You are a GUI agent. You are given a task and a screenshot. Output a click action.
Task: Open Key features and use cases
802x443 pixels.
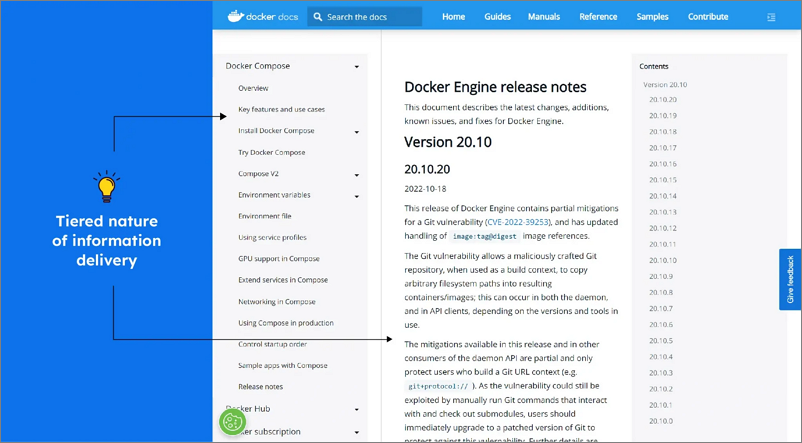click(x=281, y=109)
